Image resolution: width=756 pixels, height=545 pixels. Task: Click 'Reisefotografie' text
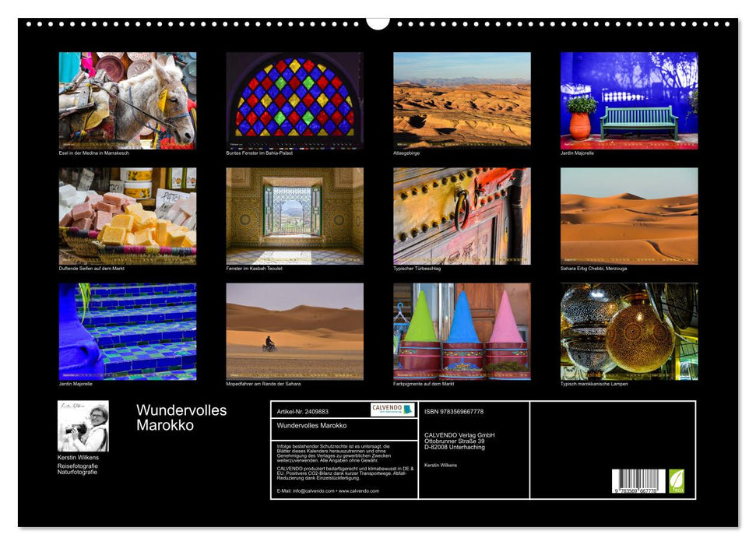[78, 466]
